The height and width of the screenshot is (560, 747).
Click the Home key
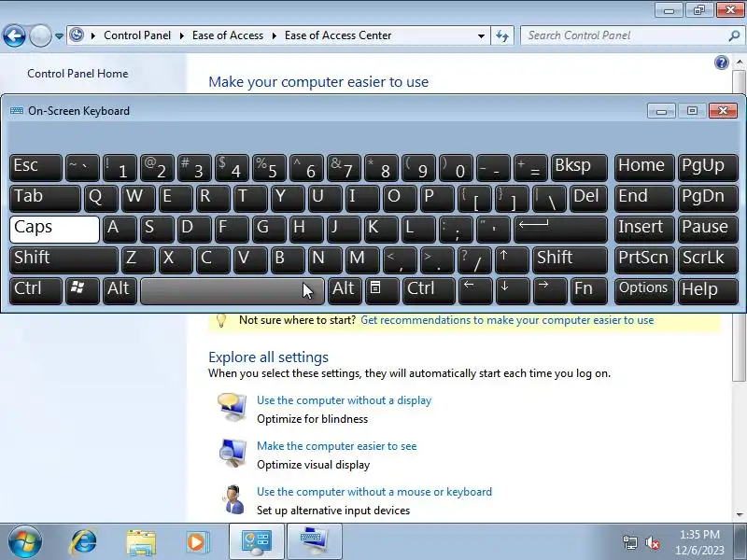644,168
